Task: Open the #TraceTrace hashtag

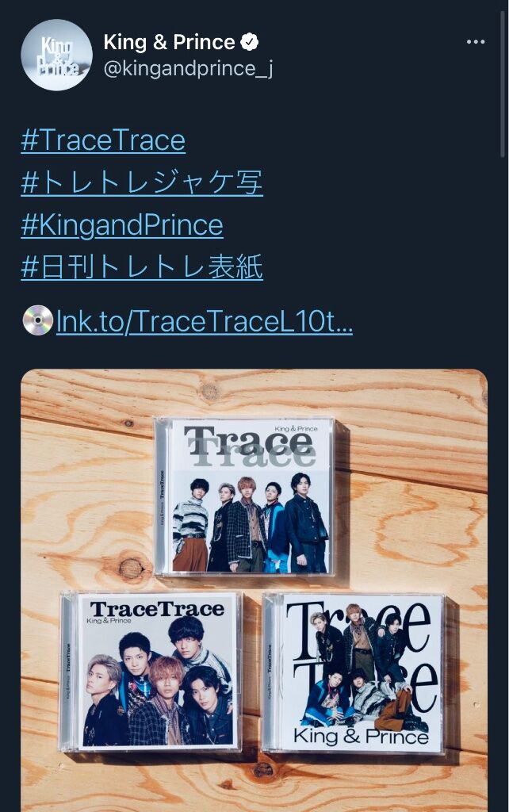Action: coord(103,141)
